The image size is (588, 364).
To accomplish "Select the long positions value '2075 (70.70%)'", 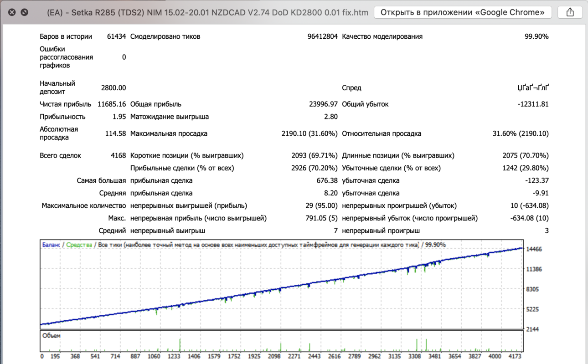I will point(526,155).
